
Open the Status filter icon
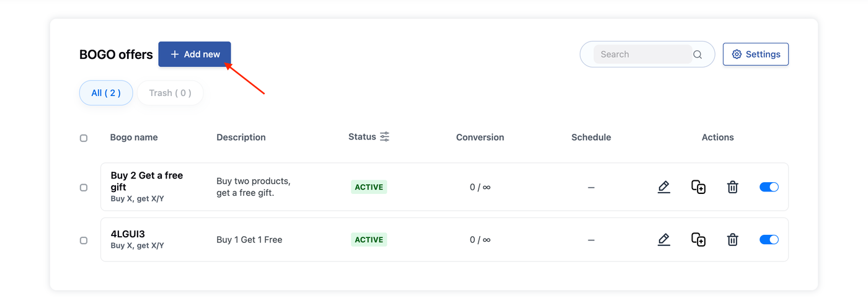[385, 137]
